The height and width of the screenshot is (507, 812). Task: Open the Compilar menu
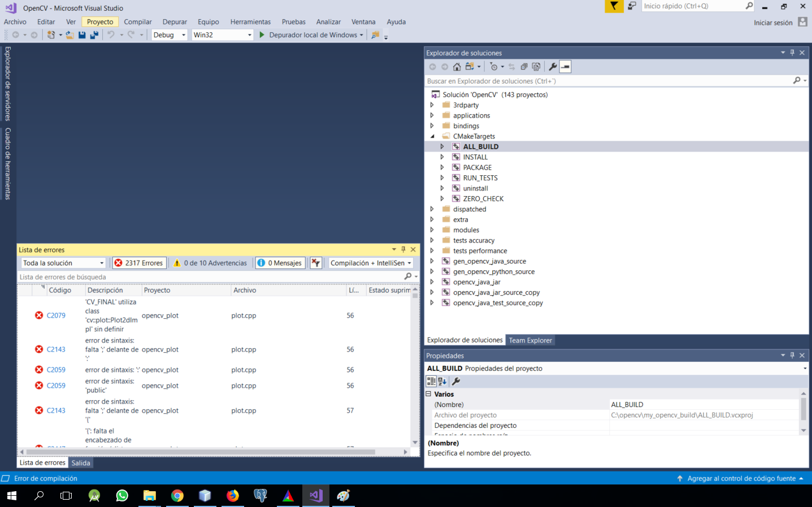[138, 21]
